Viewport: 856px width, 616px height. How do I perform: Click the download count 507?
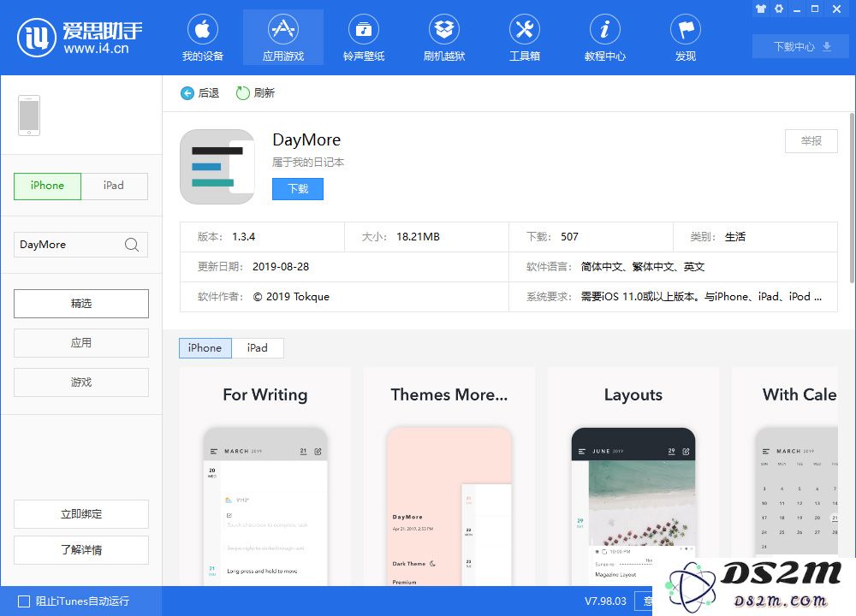click(x=569, y=237)
